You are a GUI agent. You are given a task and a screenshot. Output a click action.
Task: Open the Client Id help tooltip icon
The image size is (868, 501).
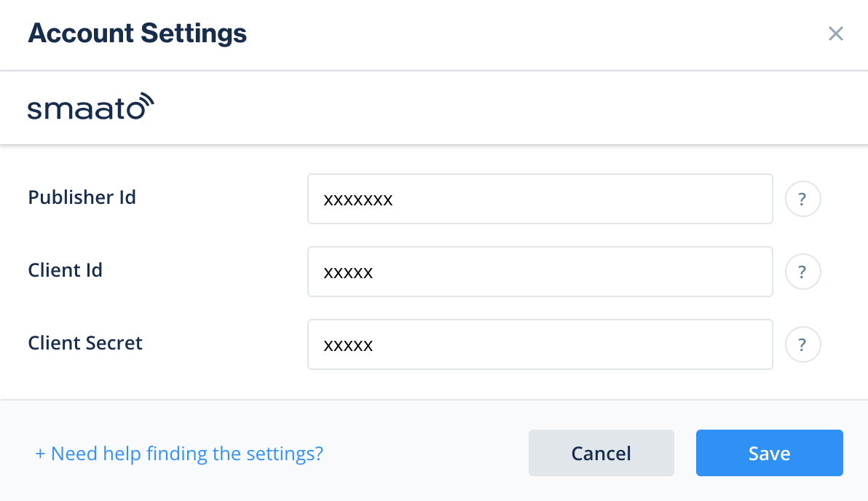click(802, 272)
